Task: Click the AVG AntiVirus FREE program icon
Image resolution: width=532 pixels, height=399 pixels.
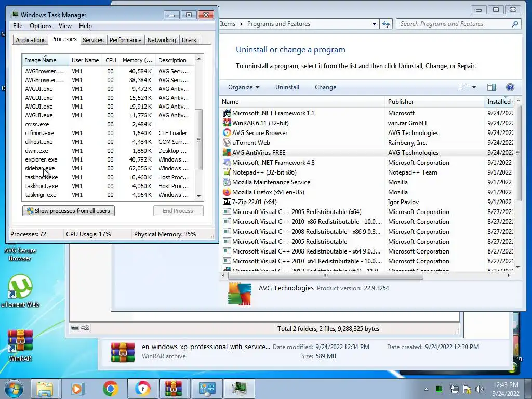Action: [227, 152]
